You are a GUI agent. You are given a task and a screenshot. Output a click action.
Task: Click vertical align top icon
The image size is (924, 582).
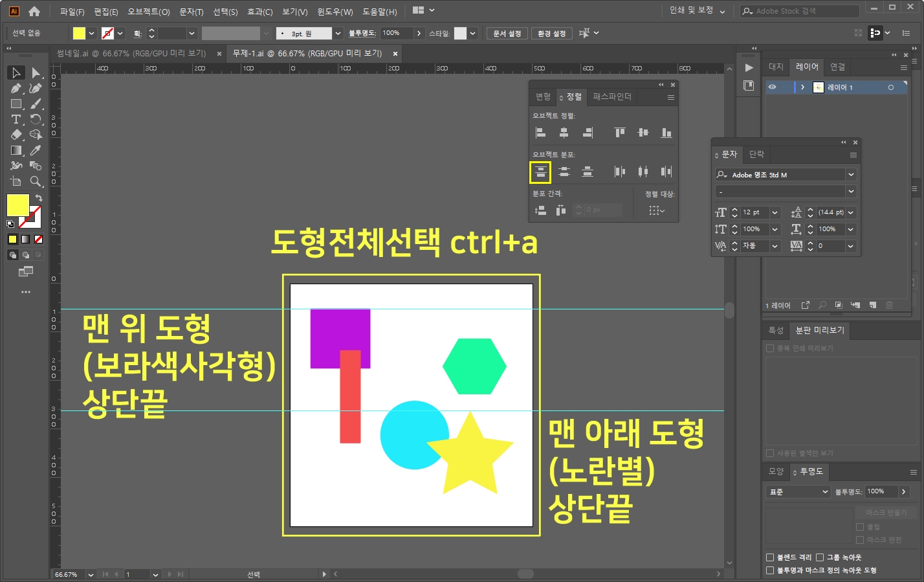620,133
